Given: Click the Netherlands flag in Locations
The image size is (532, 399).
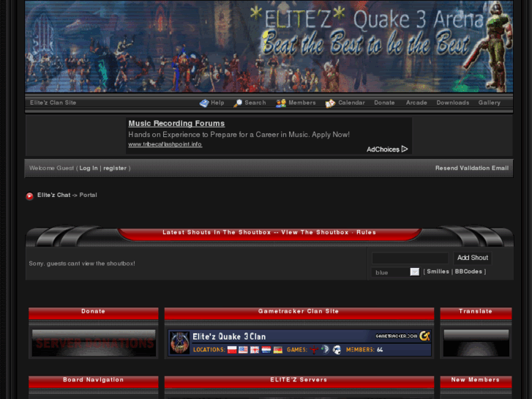Looking at the screenshot, I should coord(266,350).
